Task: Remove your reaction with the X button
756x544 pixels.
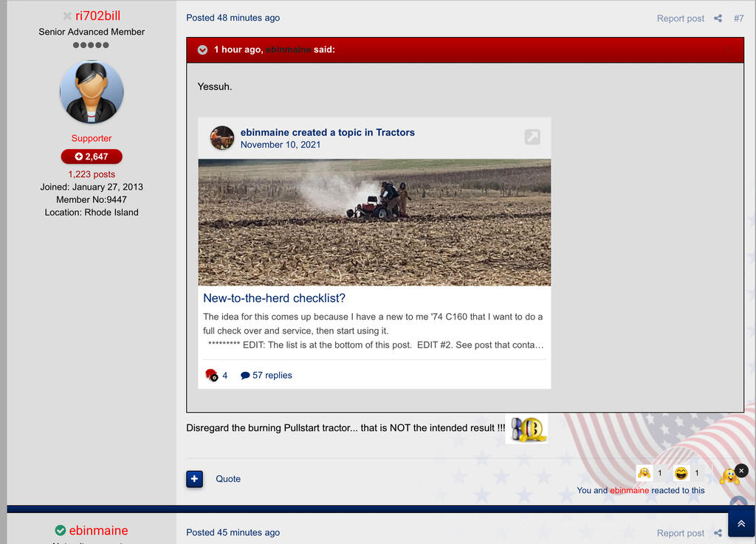Action: click(x=741, y=471)
